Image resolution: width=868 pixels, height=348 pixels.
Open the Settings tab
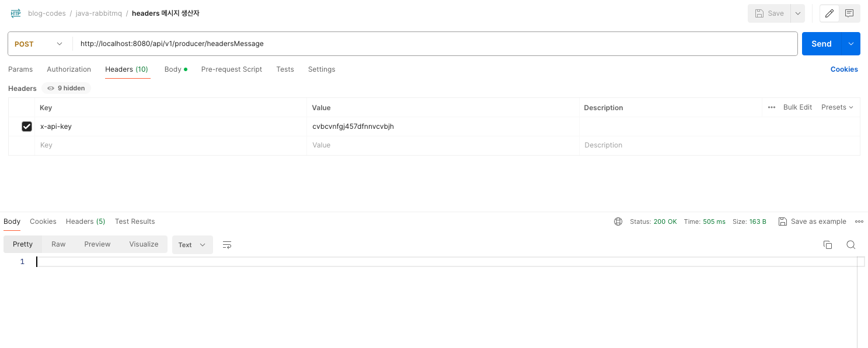pos(322,69)
